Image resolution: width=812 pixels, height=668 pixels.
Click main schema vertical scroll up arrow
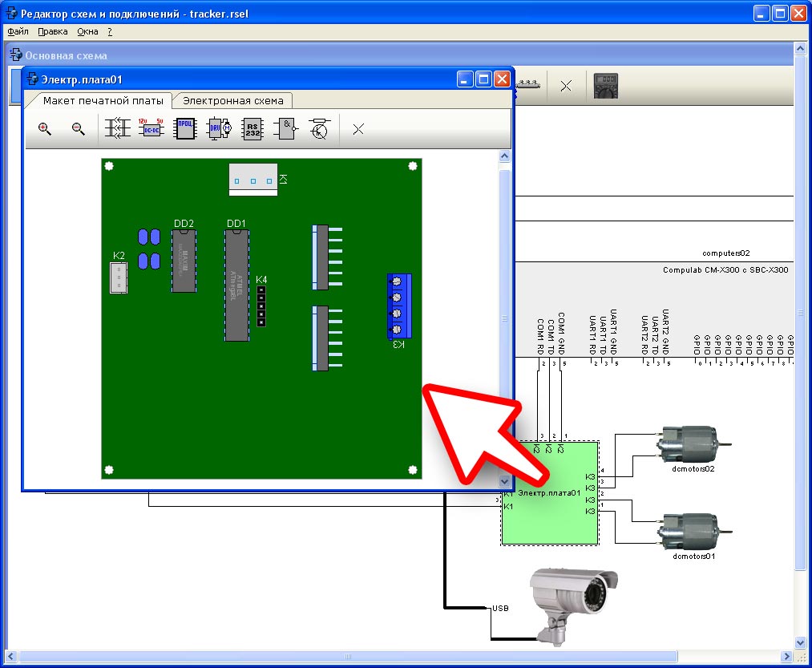click(800, 49)
